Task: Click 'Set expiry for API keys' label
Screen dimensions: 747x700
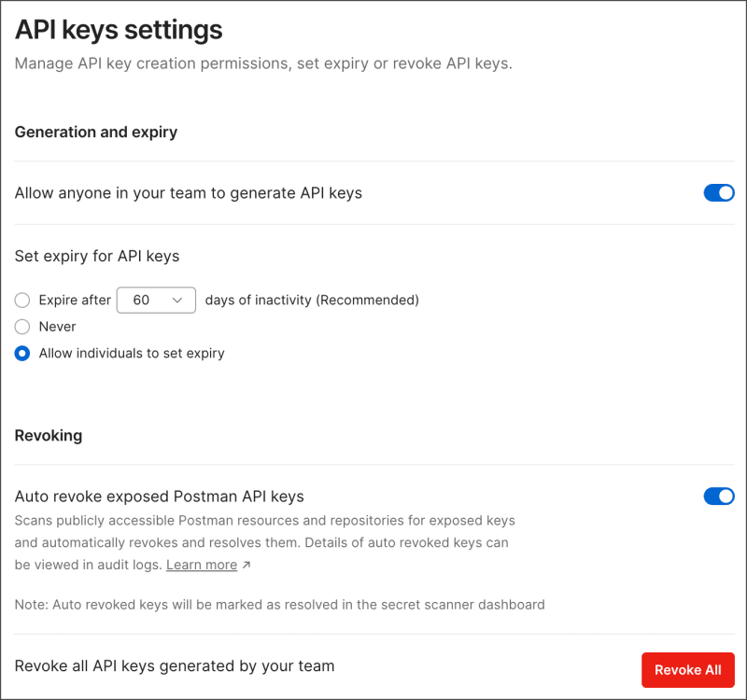Action: click(x=97, y=256)
